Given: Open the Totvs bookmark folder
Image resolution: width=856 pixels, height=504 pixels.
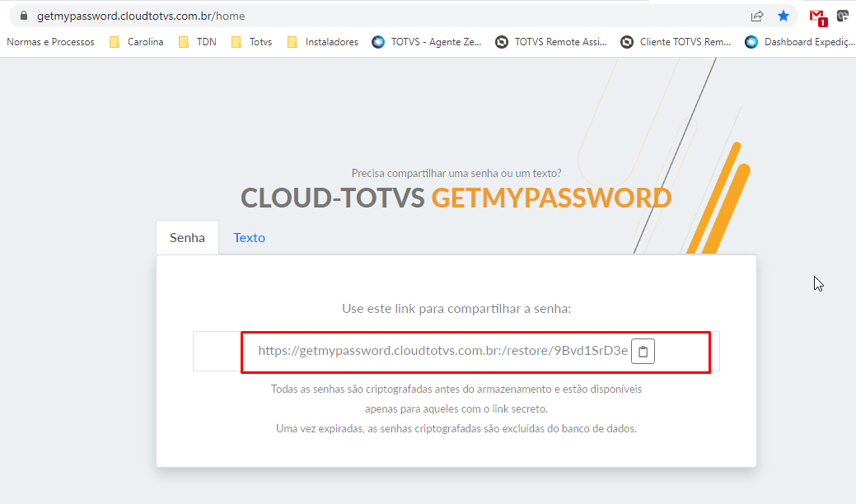Looking at the screenshot, I should (251, 42).
